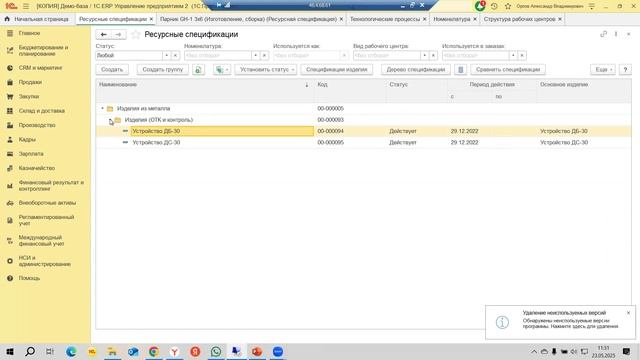Image resolution: width=640 pixels, height=360 pixels.
Task: Open НСИ и администрирование section
Action: (x=44, y=261)
